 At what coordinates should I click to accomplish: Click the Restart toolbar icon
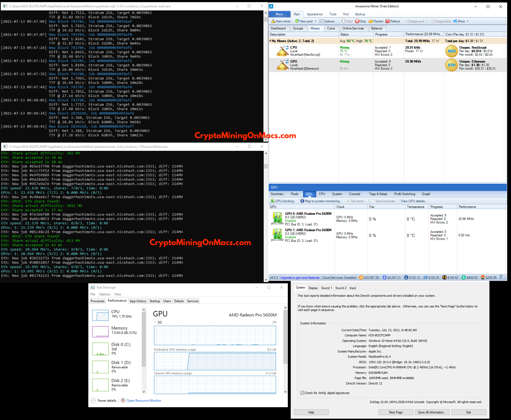point(371,21)
